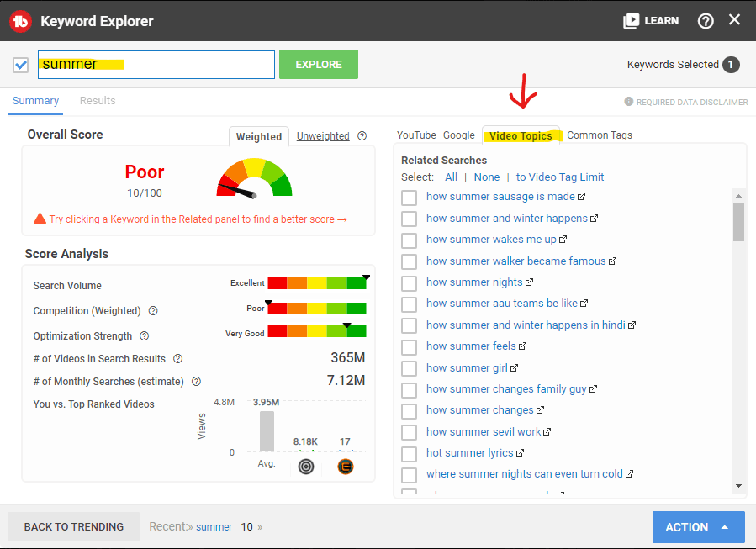Uncheck the summer keyword checkbox
This screenshot has width=756, height=549.
point(21,65)
